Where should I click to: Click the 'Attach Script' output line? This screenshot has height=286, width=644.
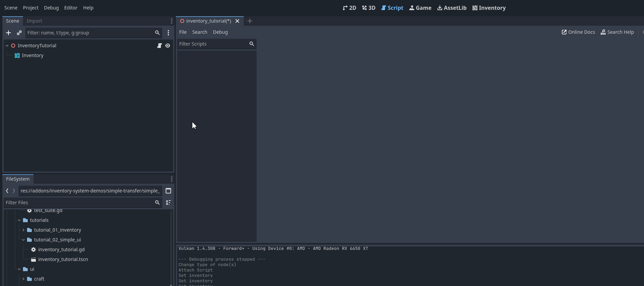[x=195, y=270]
